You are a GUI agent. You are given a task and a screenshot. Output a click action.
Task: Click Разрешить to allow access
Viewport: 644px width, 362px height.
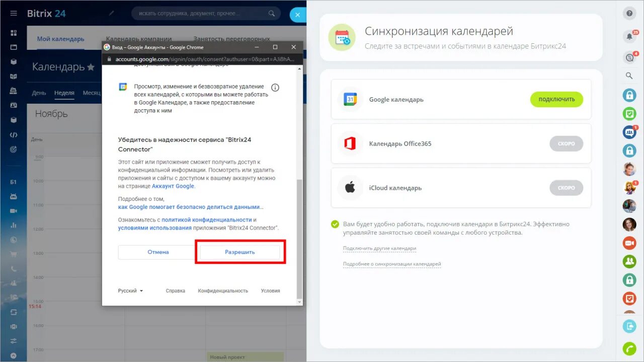pos(240,252)
